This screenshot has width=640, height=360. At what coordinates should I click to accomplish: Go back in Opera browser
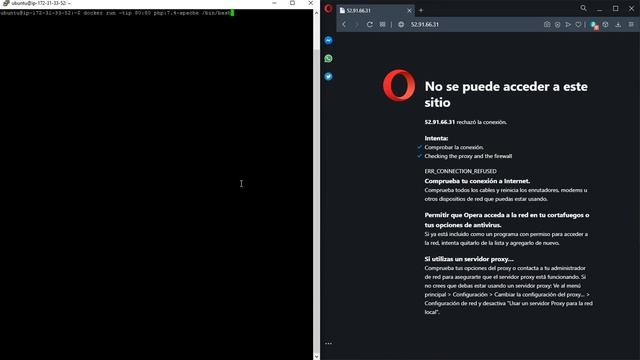pyautogui.click(x=344, y=24)
